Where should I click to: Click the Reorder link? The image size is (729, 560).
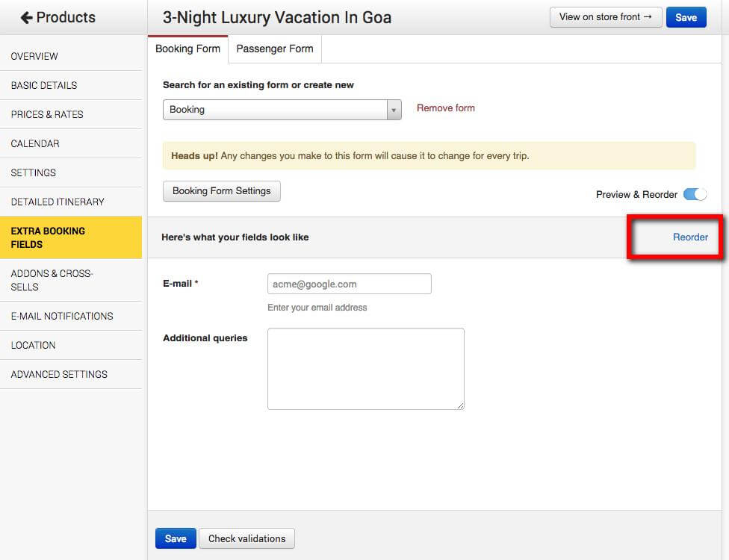(x=690, y=237)
